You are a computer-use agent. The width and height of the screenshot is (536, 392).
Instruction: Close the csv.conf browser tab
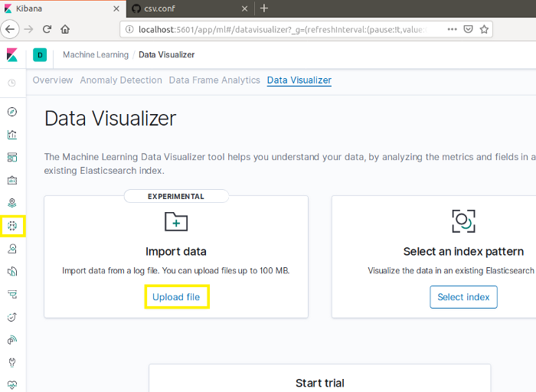pos(244,8)
